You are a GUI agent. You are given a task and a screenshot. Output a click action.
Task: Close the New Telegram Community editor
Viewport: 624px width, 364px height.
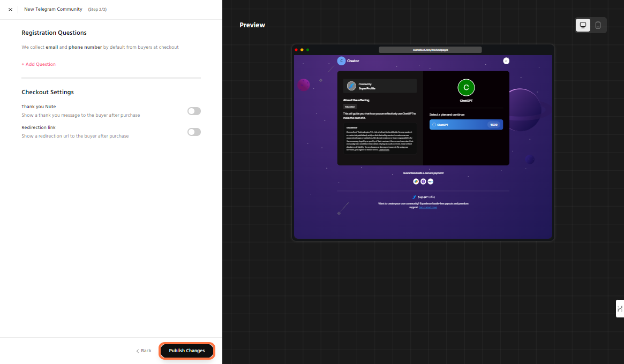10,10
